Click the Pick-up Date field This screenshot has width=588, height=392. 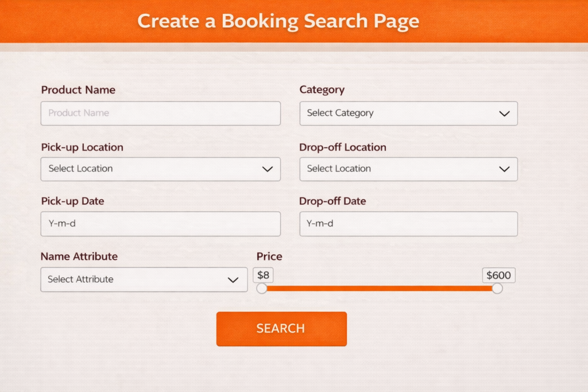pyautogui.click(x=161, y=224)
